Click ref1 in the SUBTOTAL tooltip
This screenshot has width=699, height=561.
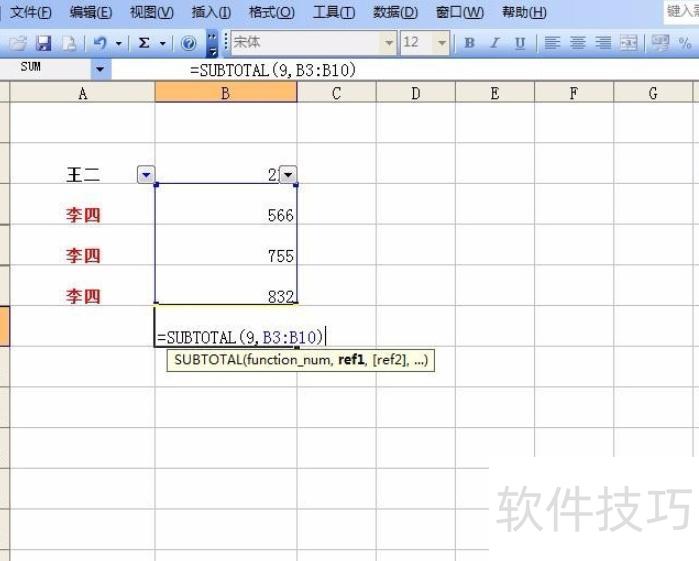click(351, 359)
